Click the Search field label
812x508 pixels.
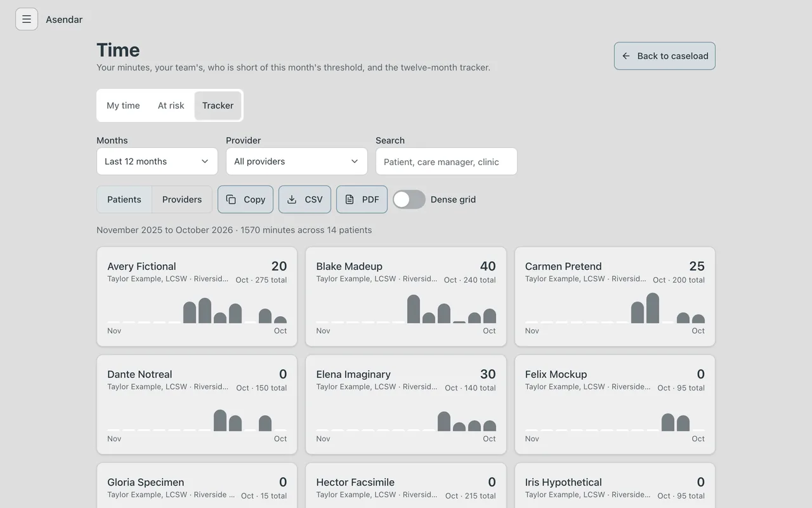pos(390,140)
